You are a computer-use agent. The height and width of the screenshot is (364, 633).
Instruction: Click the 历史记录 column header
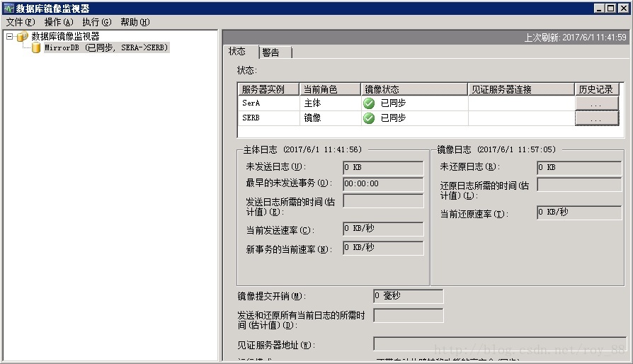597,89
